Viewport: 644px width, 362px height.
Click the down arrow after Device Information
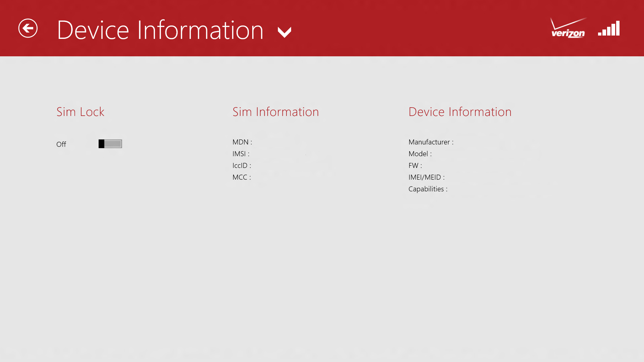(284, 32)
